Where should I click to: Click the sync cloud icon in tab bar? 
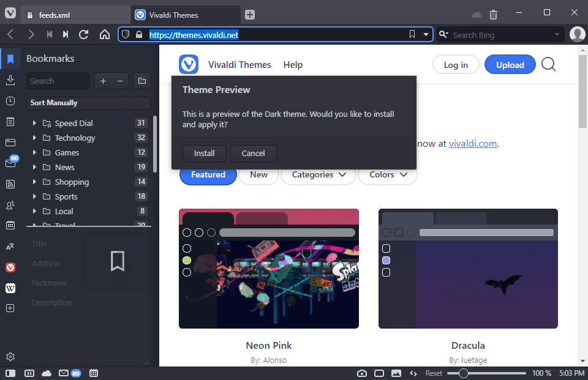(x=477, y=15)
